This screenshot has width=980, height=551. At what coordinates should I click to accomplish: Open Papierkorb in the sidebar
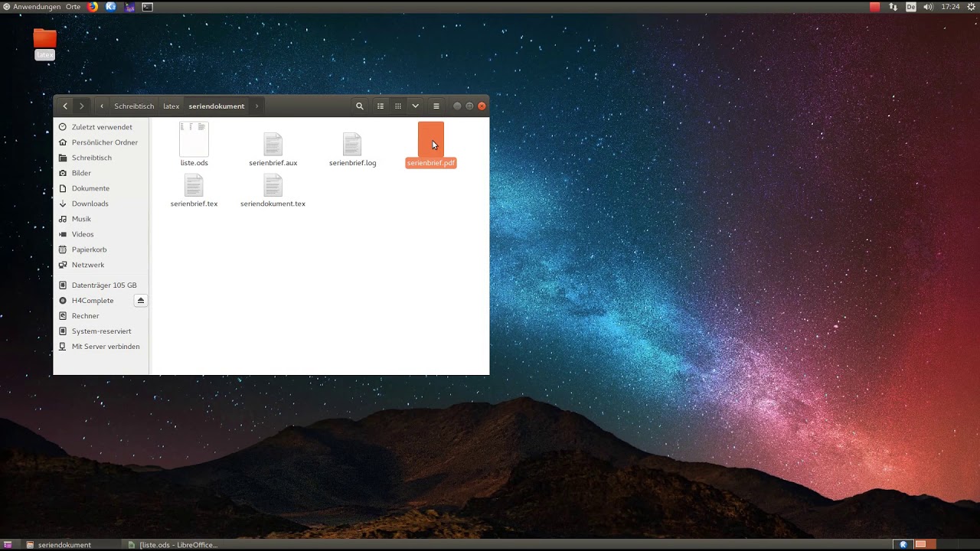(x=101, y=249)
